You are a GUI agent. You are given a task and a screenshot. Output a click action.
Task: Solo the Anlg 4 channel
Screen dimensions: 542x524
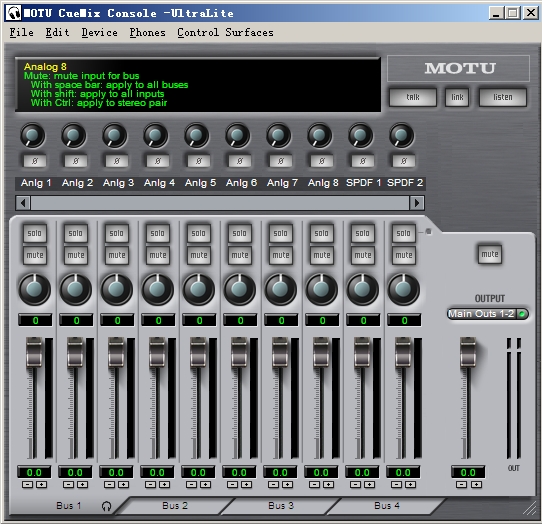pos(158,233)
